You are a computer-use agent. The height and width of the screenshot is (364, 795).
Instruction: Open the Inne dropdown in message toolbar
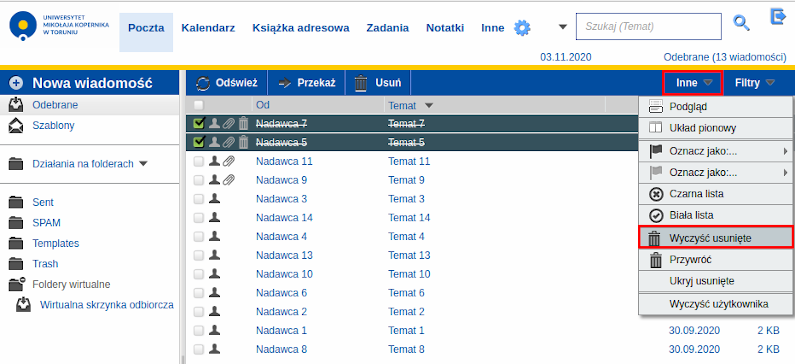pyautogui.click(x=693, y=83)
